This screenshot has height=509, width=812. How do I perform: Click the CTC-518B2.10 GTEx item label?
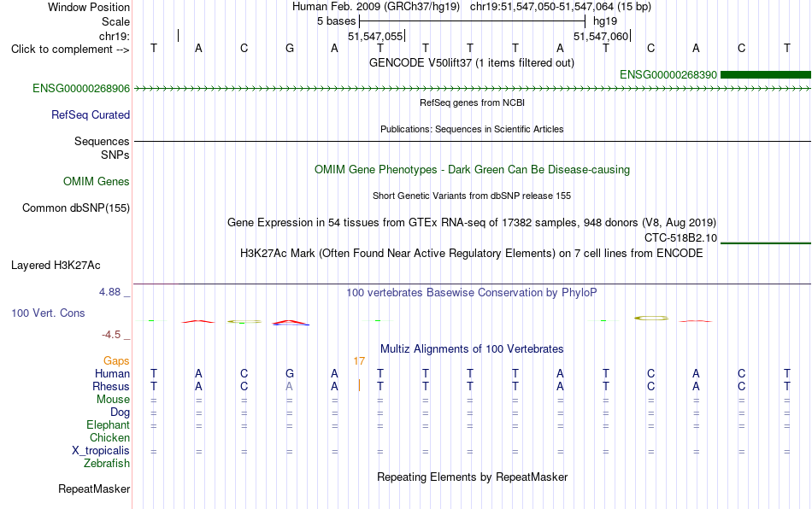(x=681, y=238)
